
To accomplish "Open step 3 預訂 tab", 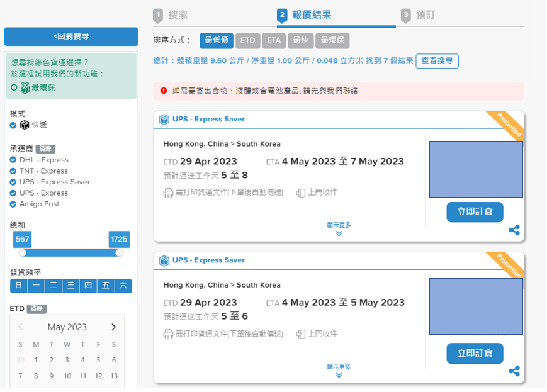I will point(418,15).
